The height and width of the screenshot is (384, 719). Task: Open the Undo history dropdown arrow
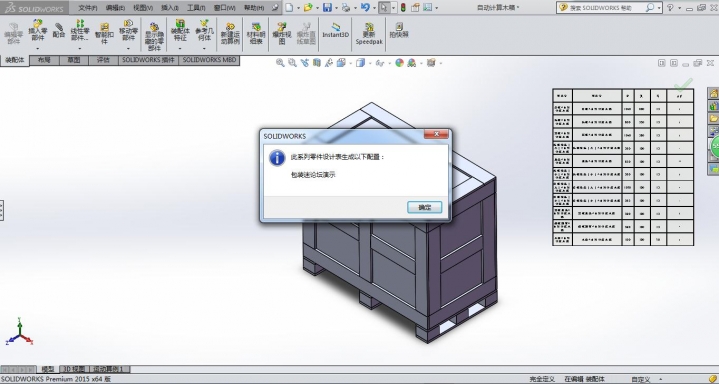(x=374, y=8)
